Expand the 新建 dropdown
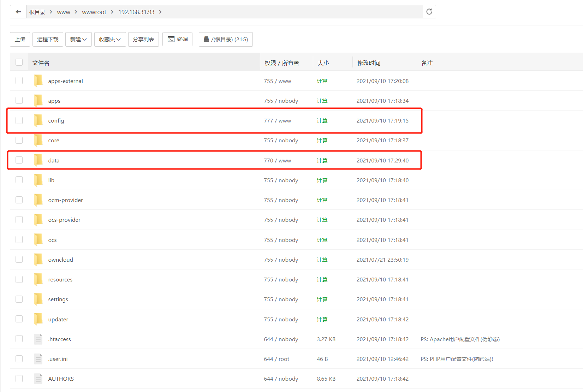Viewport: 583px width, 392px height. click(78, 39)
